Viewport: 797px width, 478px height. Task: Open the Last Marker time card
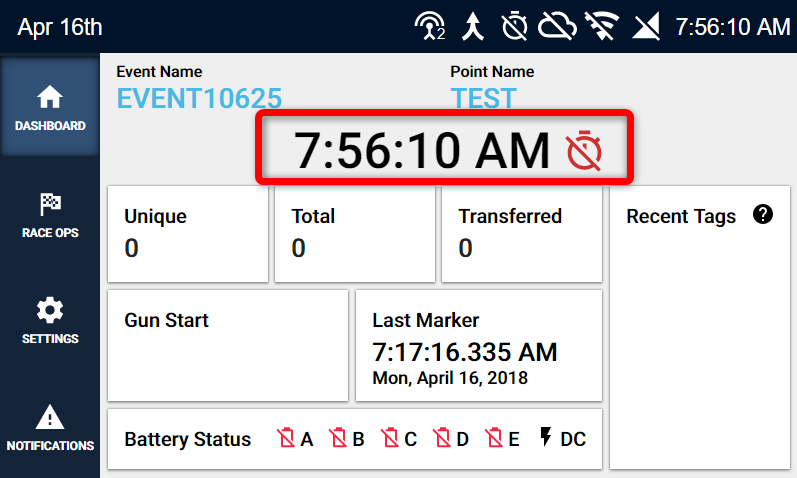tap(478, 345)
